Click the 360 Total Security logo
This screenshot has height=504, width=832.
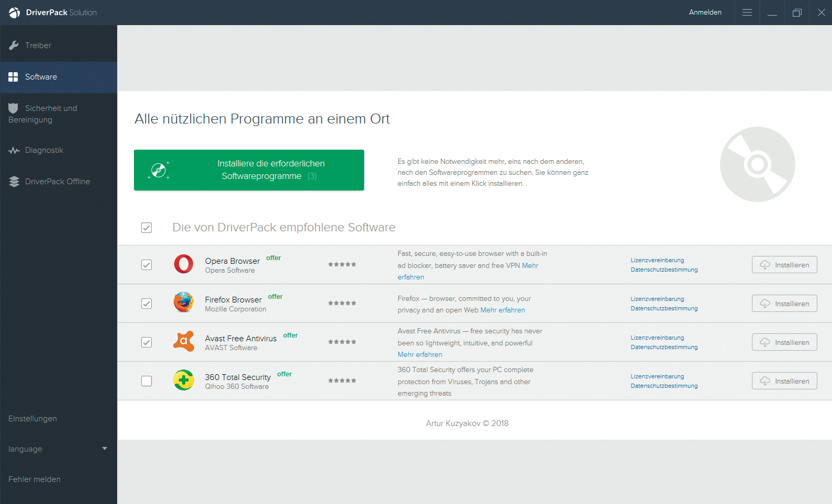184,380
